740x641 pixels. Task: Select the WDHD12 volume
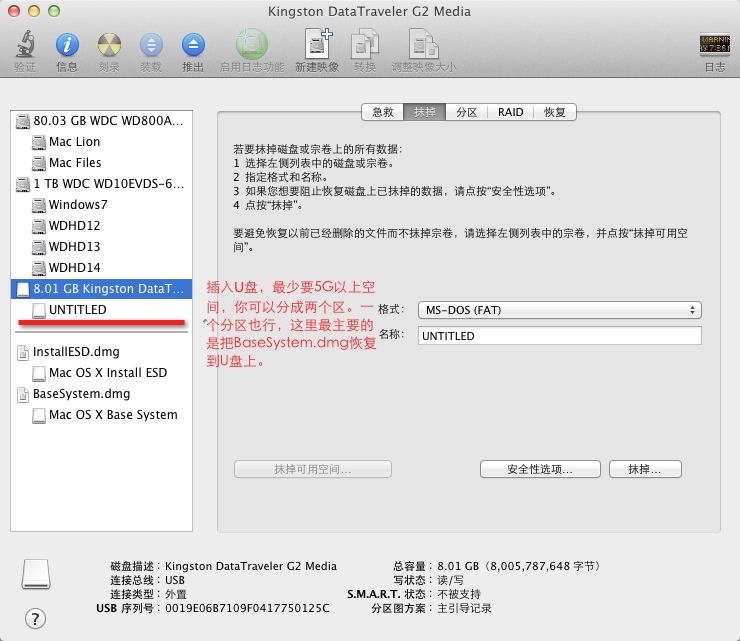(x=101, y=226)
